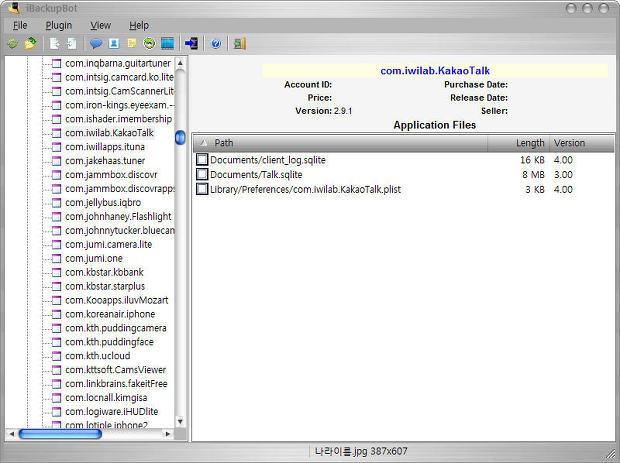
Task: Open the call history green icon
Action: click(149, 43)
